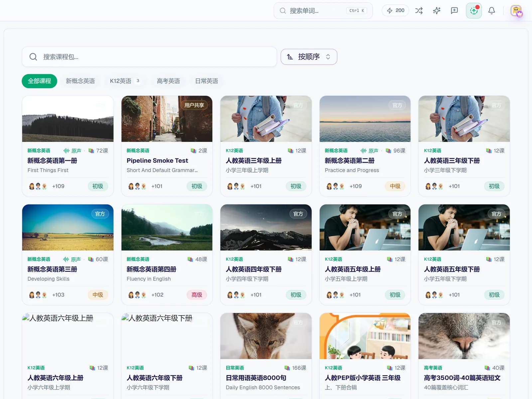Switch to the 日常英语 category tab
Viewport: 532px width, 399px height.
(x=206, y=81)
